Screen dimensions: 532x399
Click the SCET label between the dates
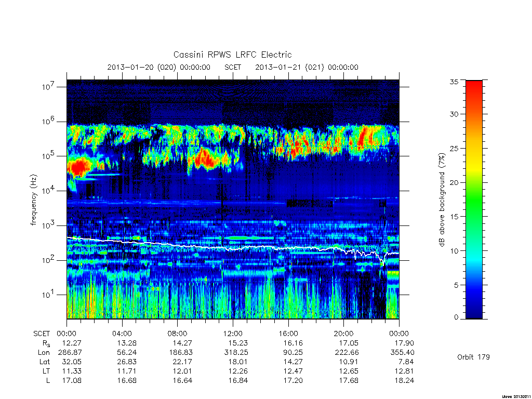tap(233, 67)
